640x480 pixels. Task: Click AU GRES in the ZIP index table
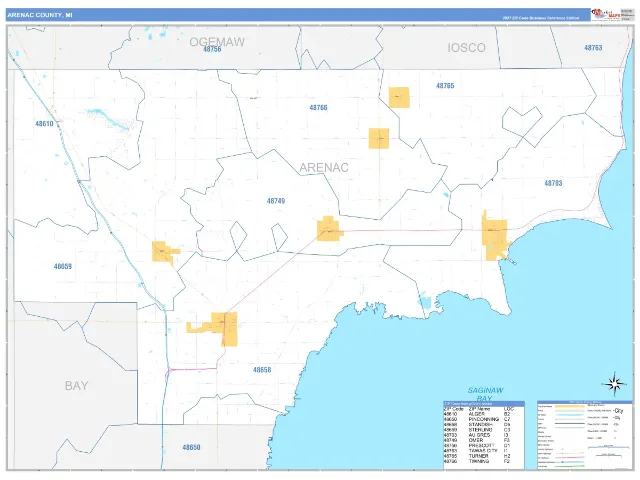point(479,435)
